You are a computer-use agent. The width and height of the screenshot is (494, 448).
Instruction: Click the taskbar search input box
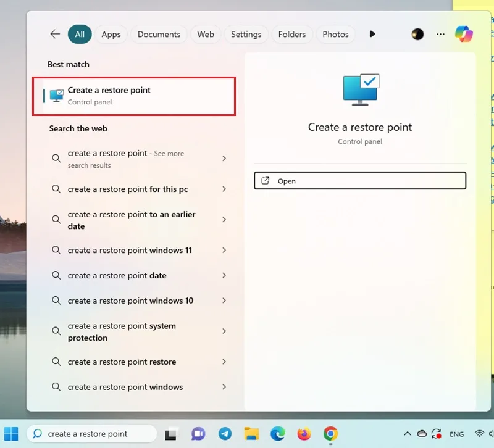coord(92,434)
